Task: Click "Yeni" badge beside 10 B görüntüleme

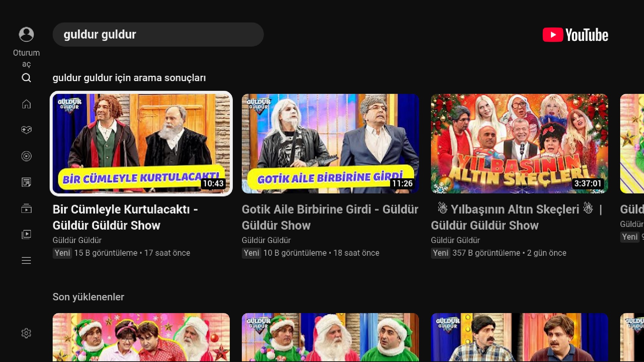Action: pos(252,253)
